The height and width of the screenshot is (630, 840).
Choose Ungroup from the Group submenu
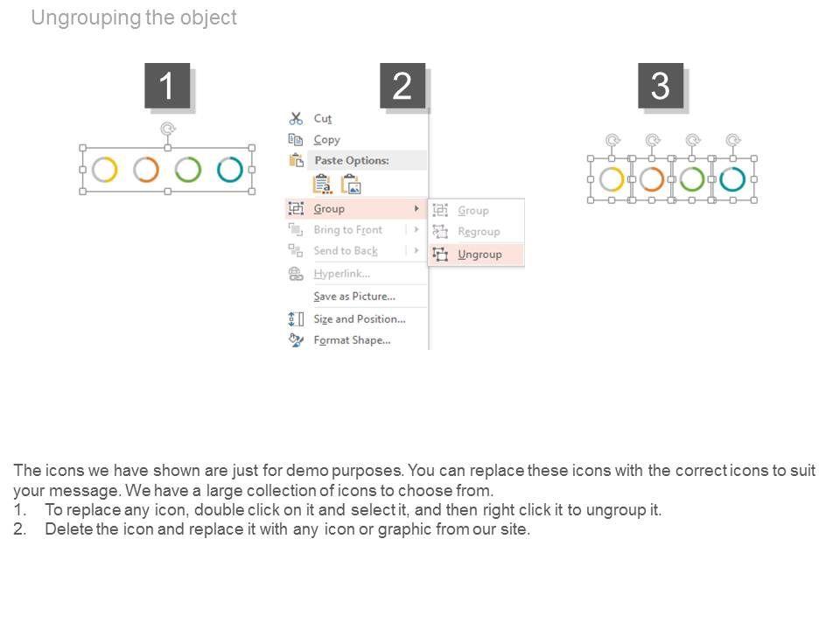479,255
